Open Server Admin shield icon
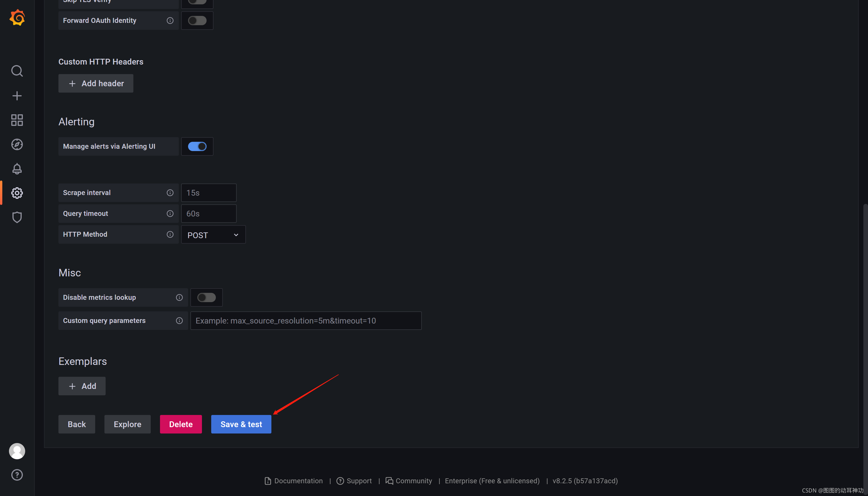Image resolution: width=868 pixels, height=496 pixels. pos(17,217)
